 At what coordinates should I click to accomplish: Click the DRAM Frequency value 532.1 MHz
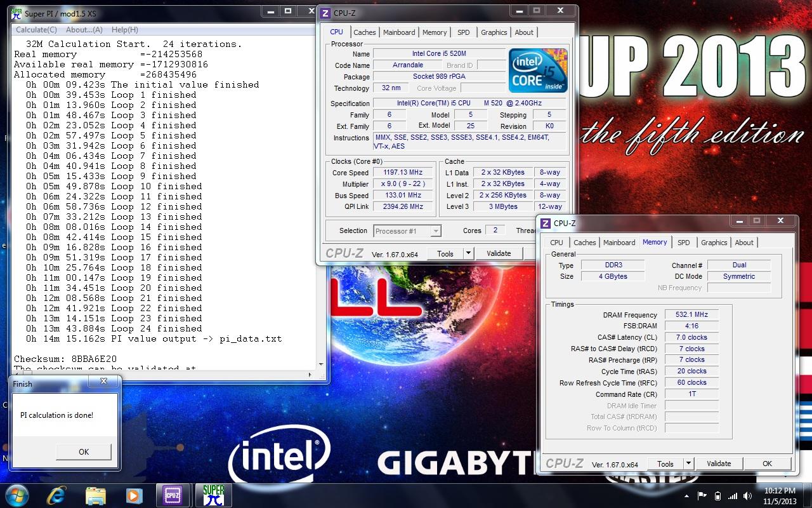pos(691,315)
